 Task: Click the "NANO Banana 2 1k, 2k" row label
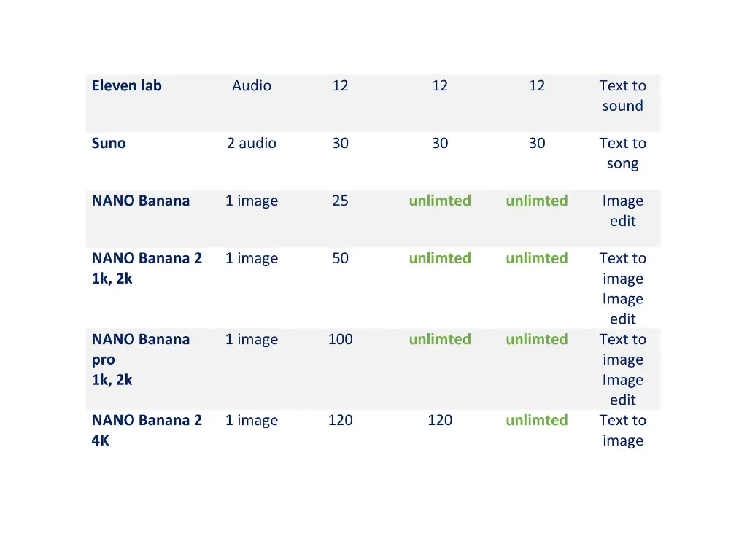(x=147, y=268)
